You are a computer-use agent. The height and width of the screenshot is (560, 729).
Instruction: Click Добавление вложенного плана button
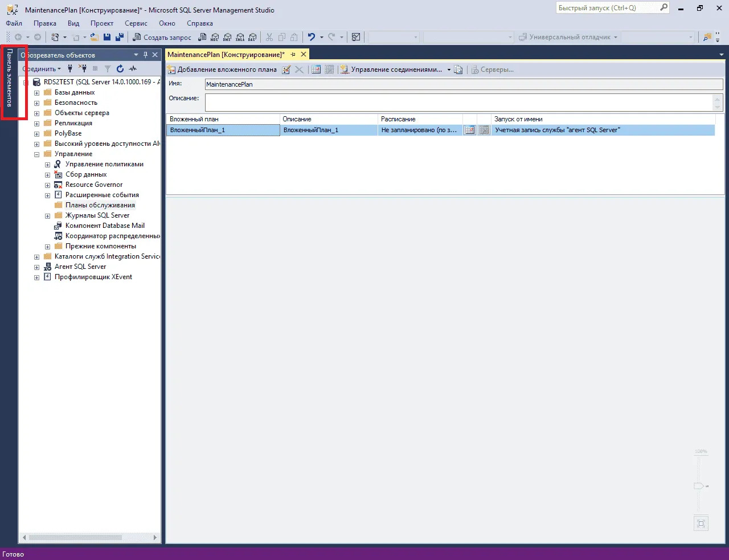tap(222, 70)
